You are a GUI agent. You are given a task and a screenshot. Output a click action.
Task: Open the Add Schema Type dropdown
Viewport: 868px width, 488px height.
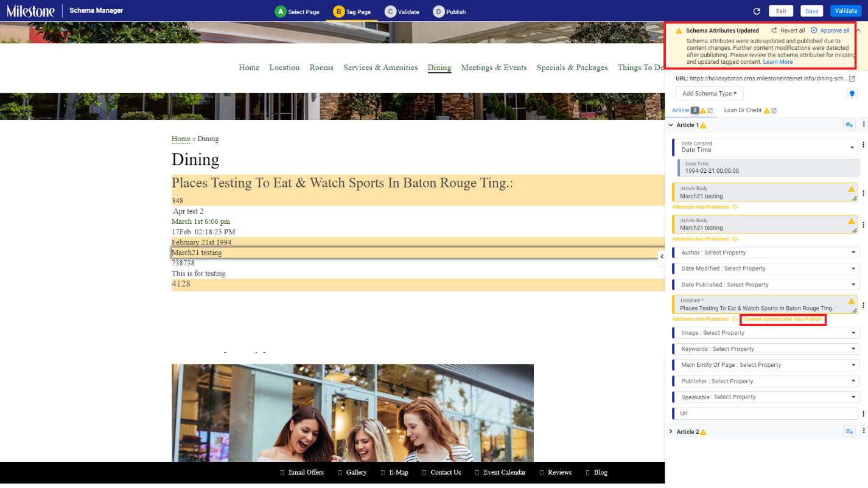pyautogui.click(x=709, y=94)
